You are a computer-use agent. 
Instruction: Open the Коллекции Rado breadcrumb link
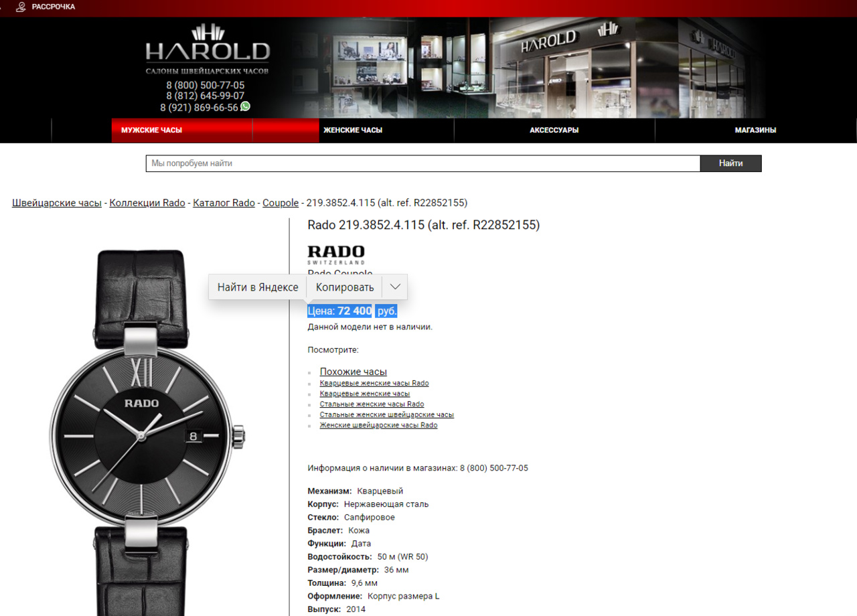click(x=147, y=203)
